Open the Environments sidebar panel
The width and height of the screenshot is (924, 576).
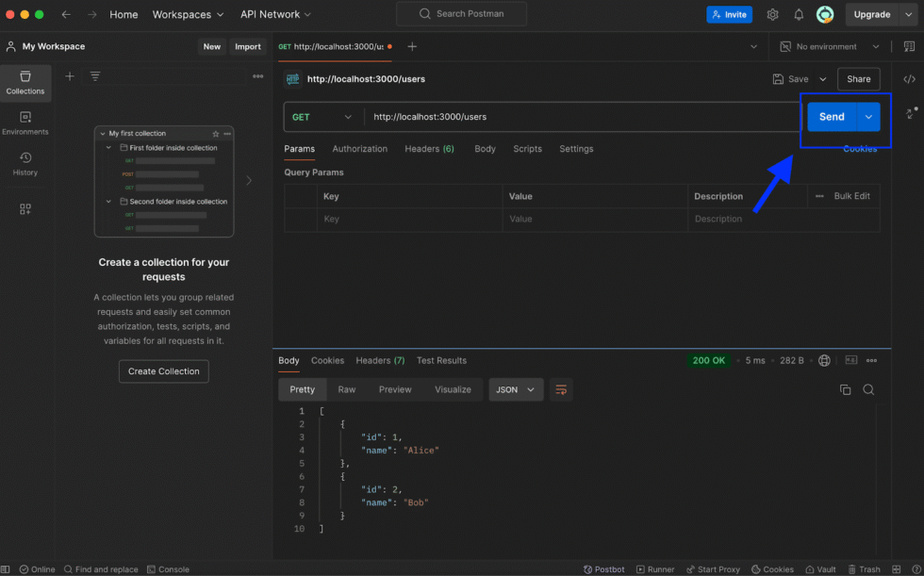tap(25, 123)
